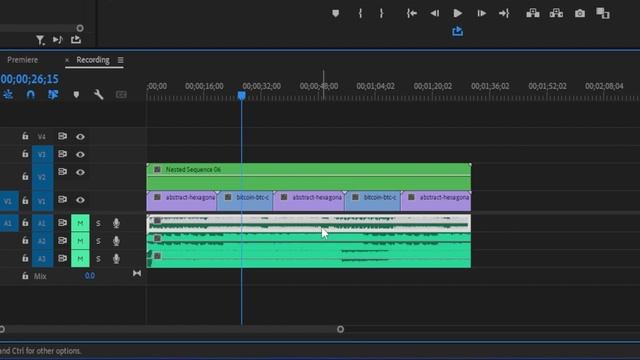Enable voice-over record on A3
This screenshot has height=360, width=640.
(x=116, y=259)
